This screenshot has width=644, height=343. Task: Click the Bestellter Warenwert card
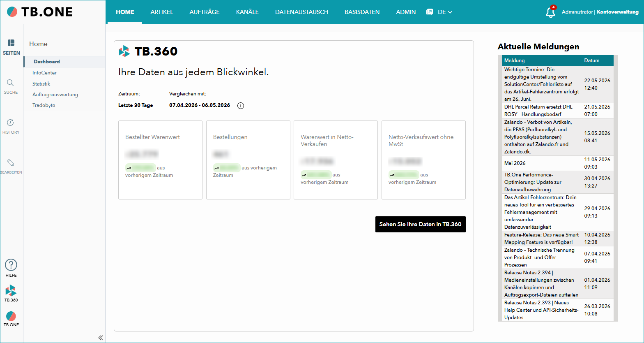tap(160, 160)
